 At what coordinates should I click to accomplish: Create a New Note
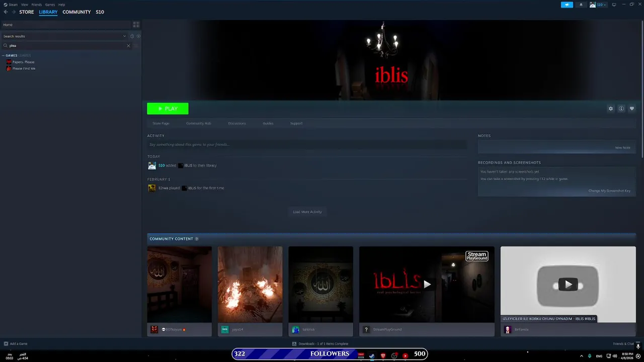pyautogui.click(x=622, y=147)
